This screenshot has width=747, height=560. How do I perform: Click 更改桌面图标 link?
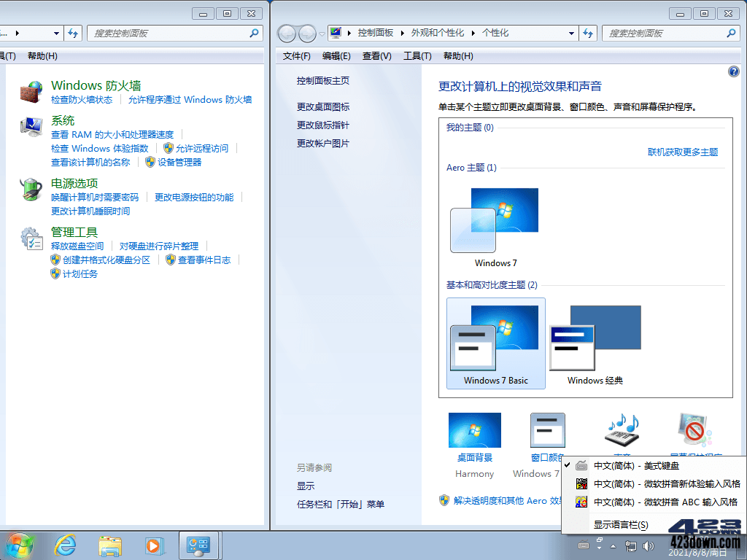click(x=322, y=106)
